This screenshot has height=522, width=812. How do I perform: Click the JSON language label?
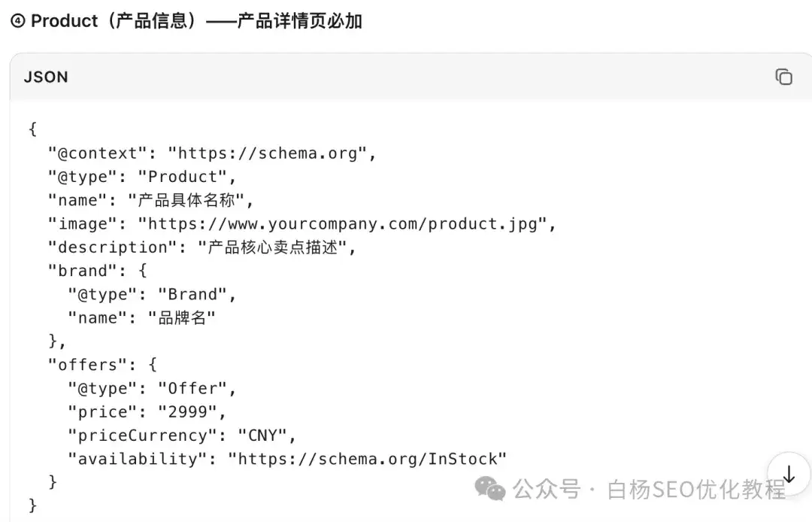coord(46,77)
